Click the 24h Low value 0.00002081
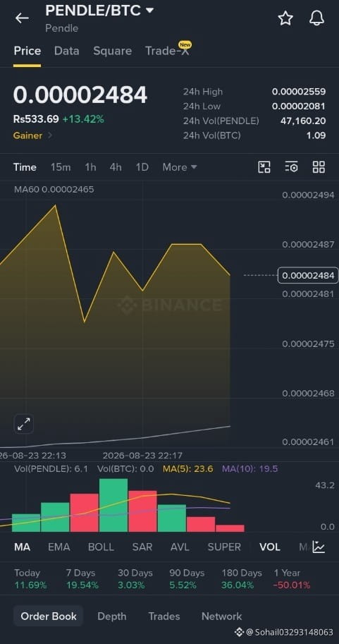This screenshot has height=644, width=339. click(299, 107)
